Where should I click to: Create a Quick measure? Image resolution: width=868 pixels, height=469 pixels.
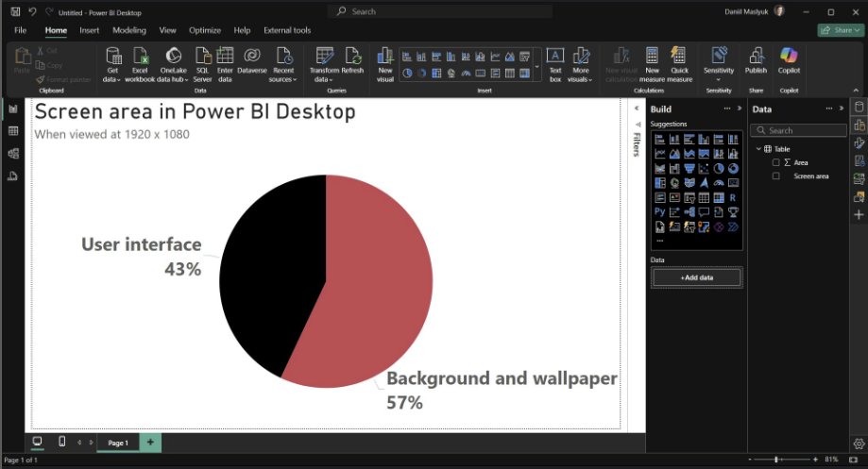click(679, 65)
